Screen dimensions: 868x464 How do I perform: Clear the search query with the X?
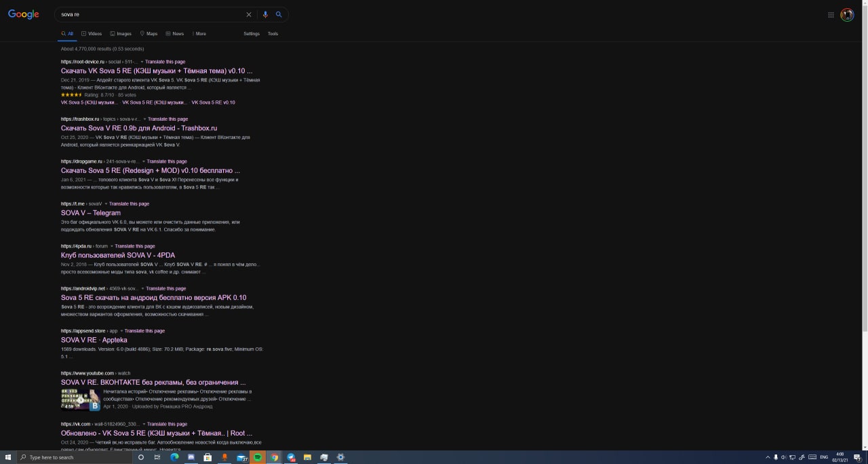(248, 14)
